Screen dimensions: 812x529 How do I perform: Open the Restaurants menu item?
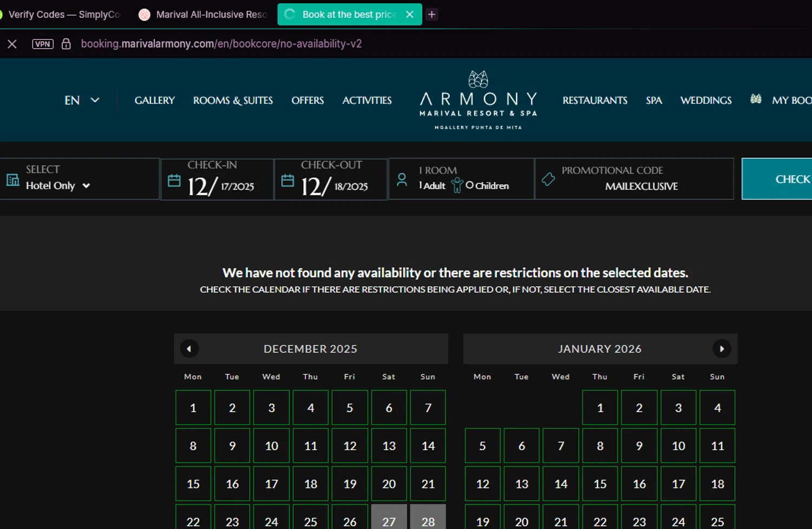[595, 100]
